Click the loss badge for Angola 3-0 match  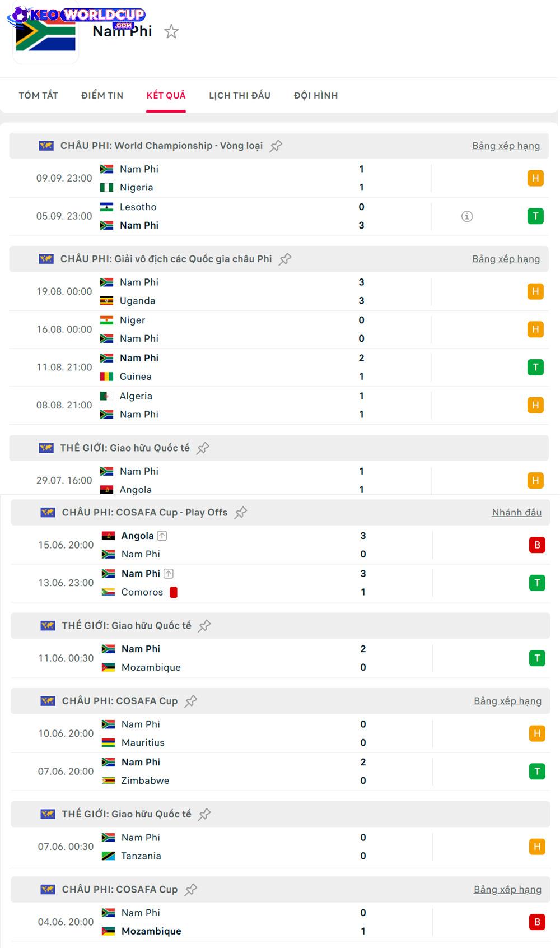click(x=536, y=545)
